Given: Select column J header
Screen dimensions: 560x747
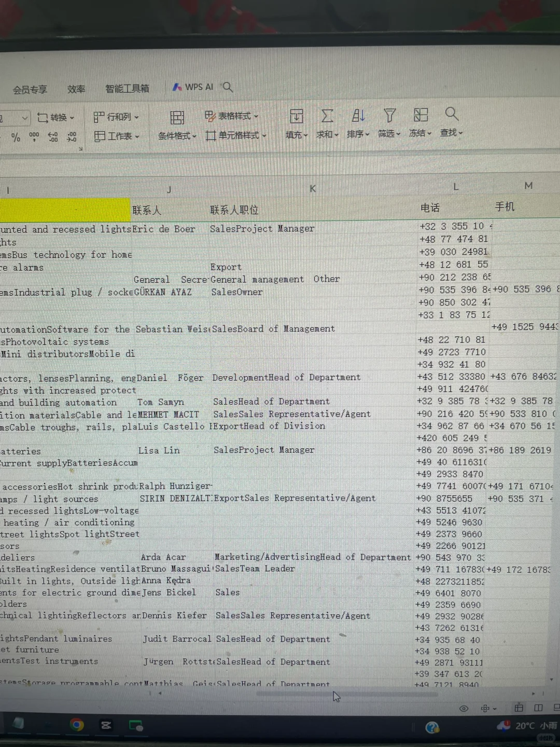Looking at the screenshot, I should coord(169,190).
